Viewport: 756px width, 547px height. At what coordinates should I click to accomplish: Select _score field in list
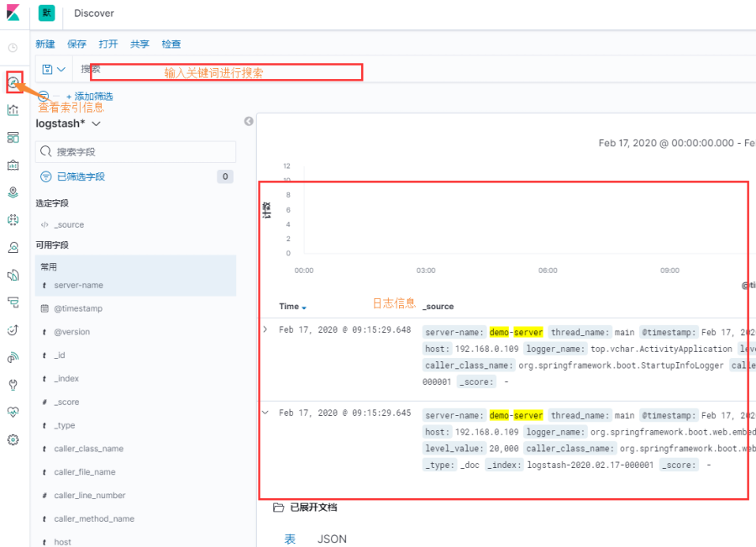pos(66,402)
